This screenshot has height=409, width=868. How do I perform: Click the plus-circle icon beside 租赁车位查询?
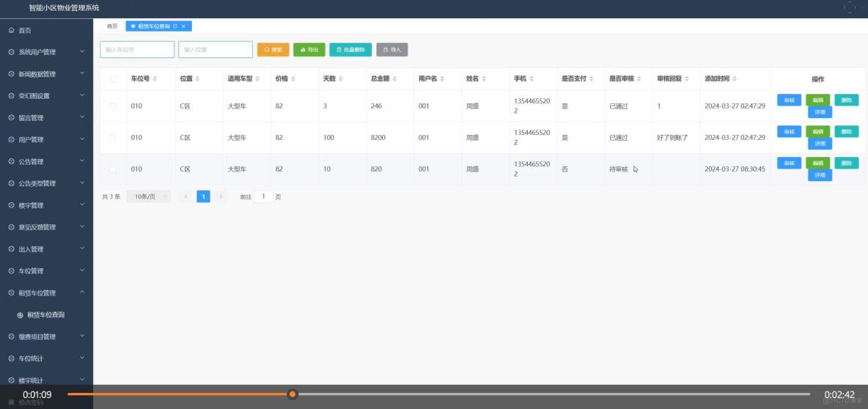[20, 315]
